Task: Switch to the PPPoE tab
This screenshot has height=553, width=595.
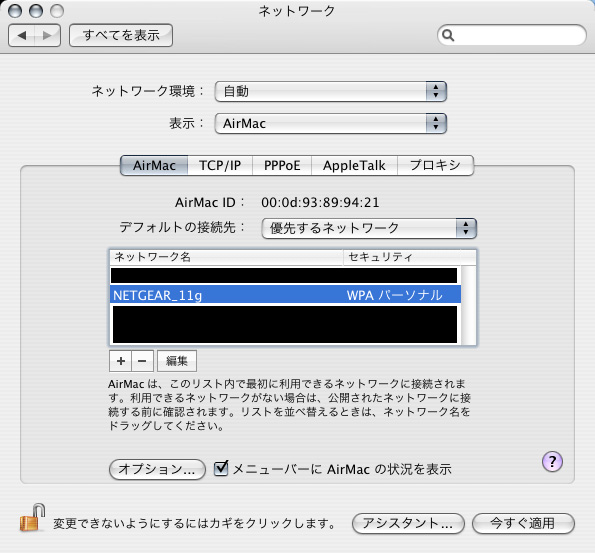Action: (282, 165)
